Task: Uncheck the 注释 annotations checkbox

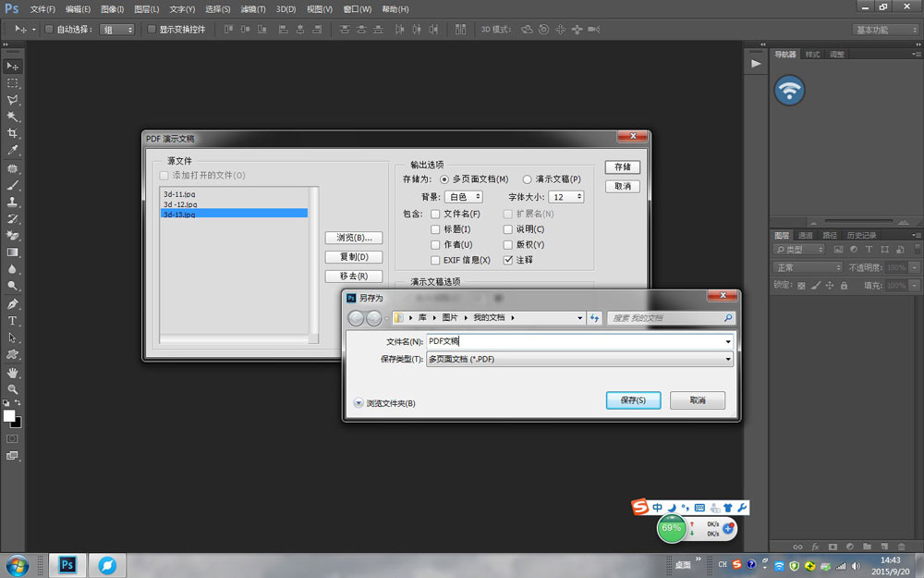Action: tap(508, 260)
